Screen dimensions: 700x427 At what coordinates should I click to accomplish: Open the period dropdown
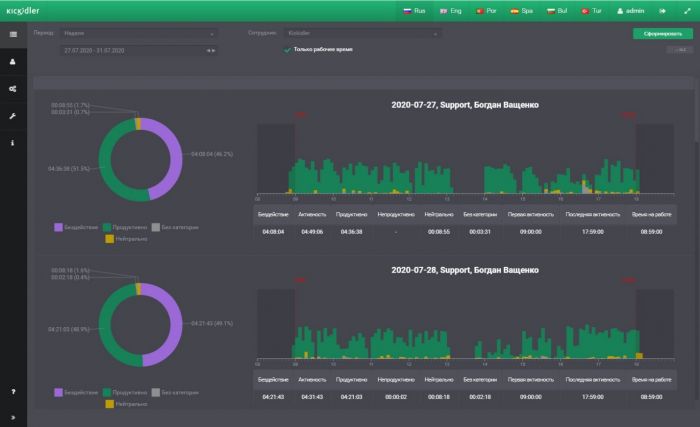point(138,33)
